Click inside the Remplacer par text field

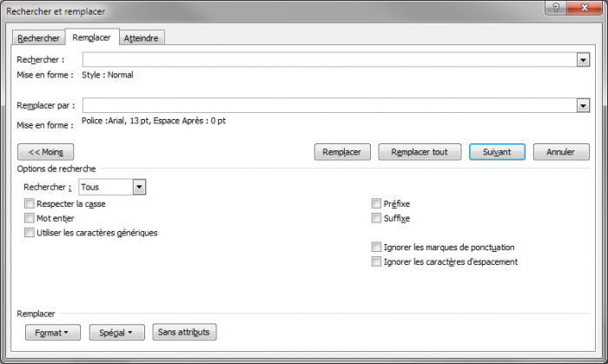(x=329, y=105)
